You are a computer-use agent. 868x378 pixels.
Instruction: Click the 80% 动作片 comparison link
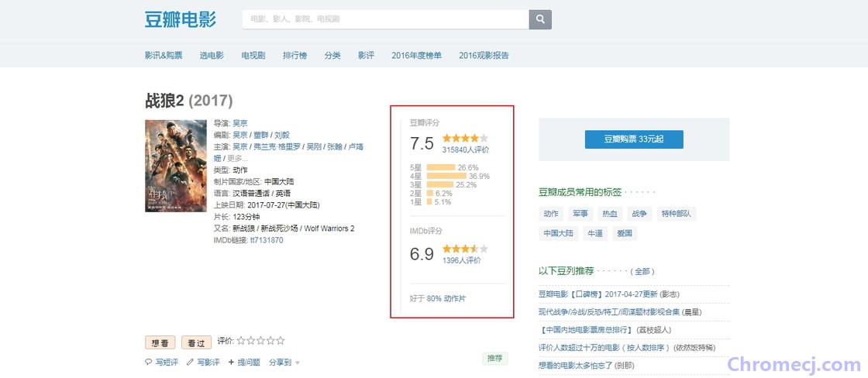click(x=446, y=298)
